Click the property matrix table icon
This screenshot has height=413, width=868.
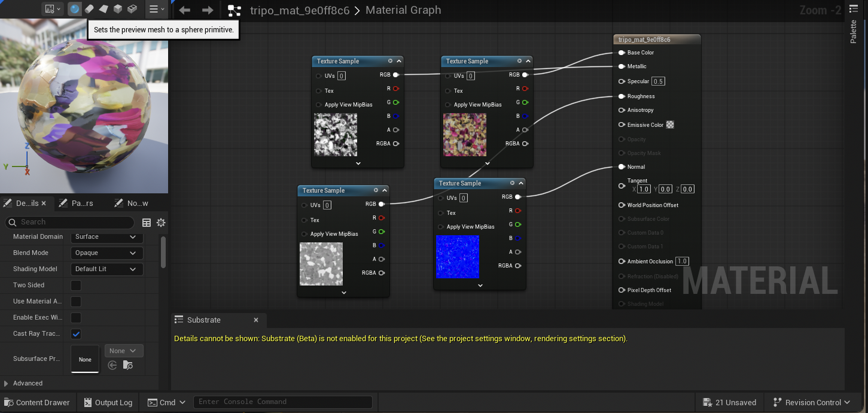click(147, 223)
